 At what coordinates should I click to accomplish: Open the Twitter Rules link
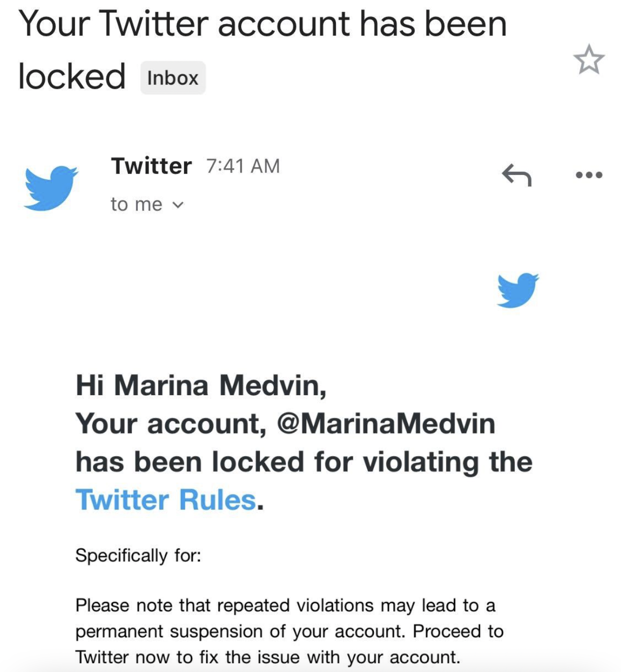click(166, 499)
